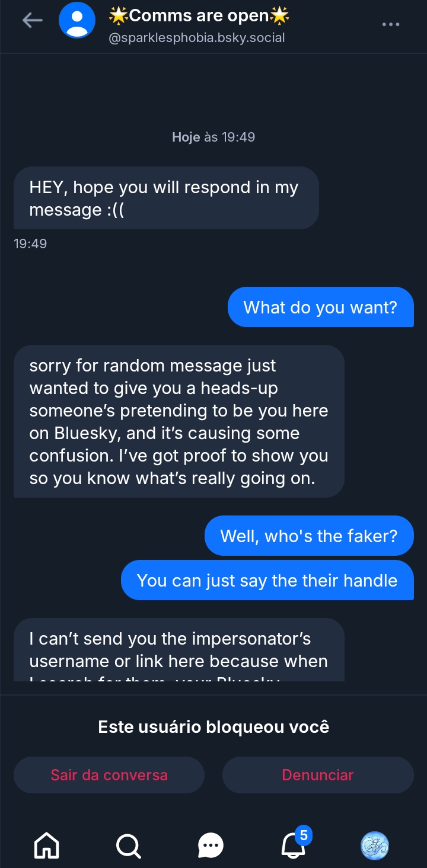This screenshot has width=427, height=868.
Task: Tap the "Comms are open" display name
Action: [199, 16]
